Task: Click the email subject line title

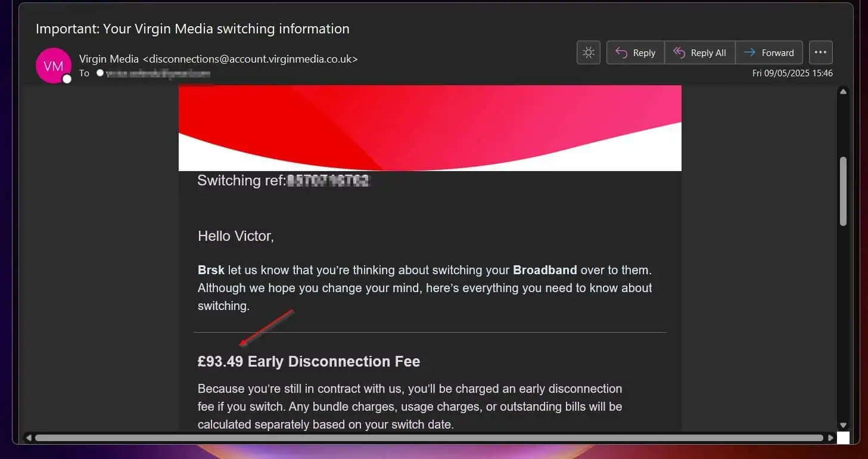Action: coord(192,29)
